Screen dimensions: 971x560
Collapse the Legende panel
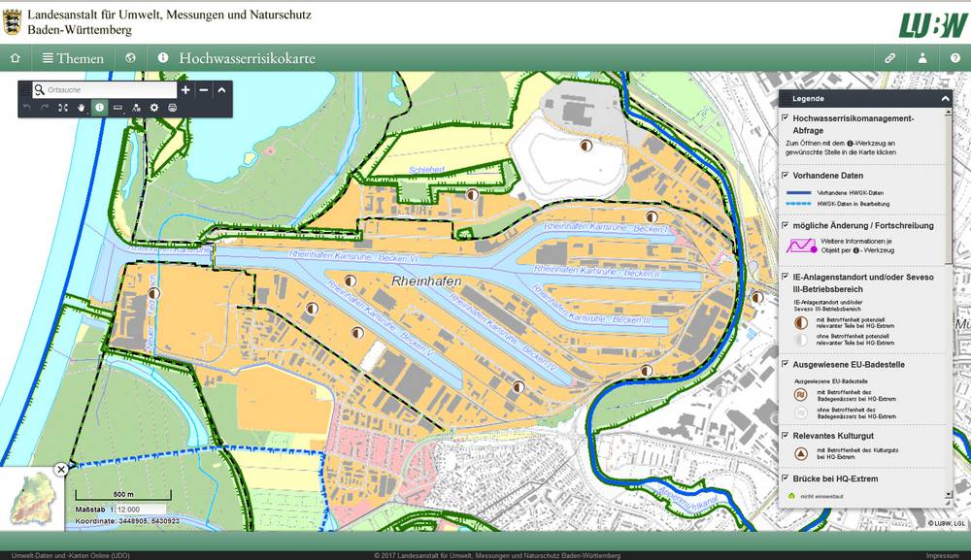[944, 99]
